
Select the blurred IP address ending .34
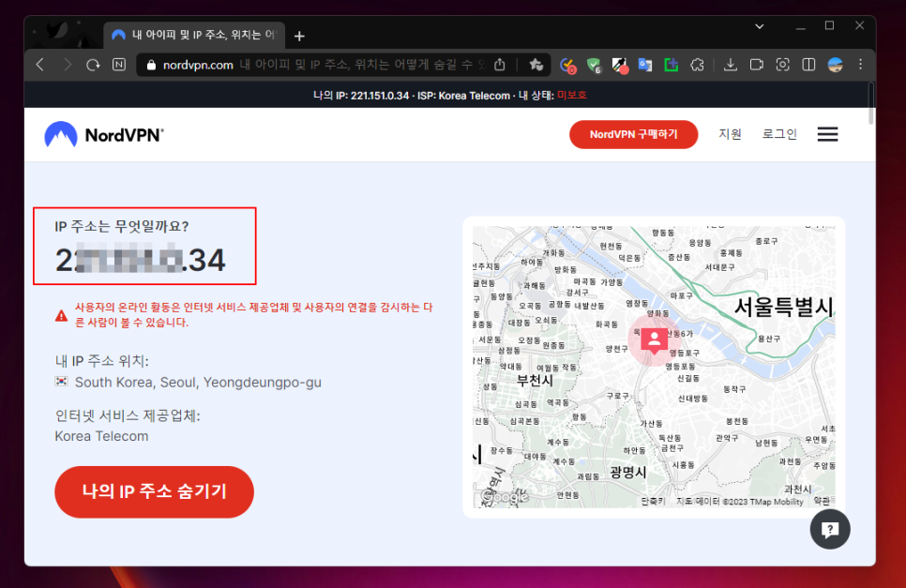click(x=141, y=260)
